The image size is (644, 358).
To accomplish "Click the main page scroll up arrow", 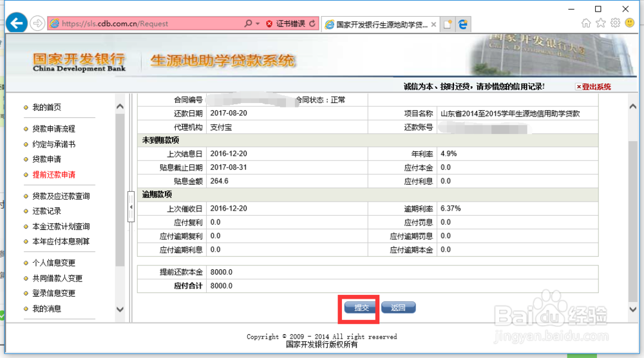I will 633,106.
